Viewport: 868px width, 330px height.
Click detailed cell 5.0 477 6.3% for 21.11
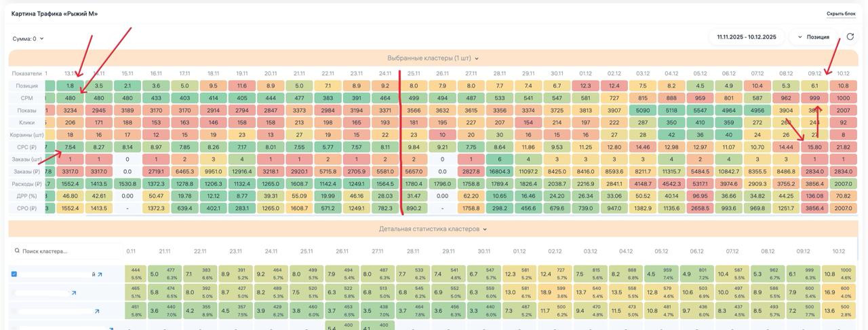click(163, 274)
